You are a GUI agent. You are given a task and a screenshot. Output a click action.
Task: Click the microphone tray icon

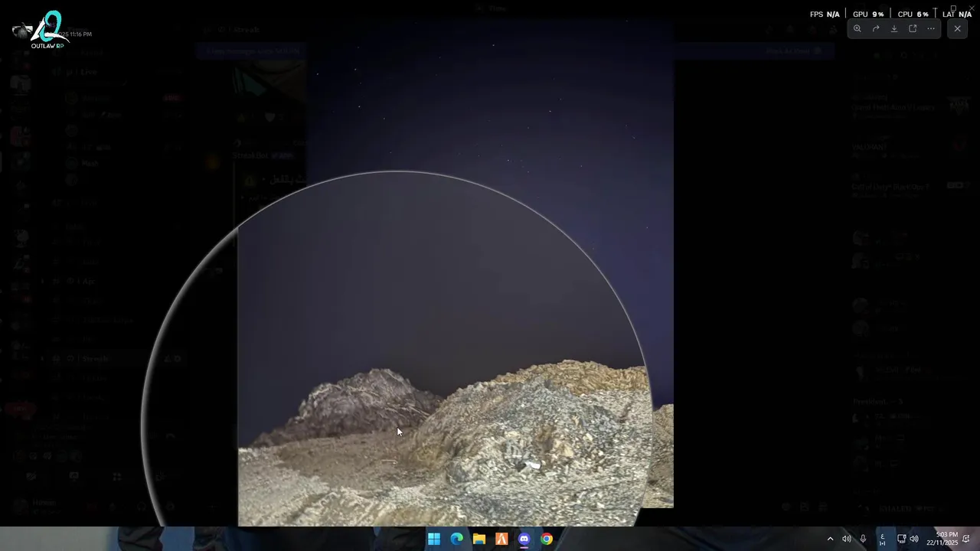pos(863,539)
